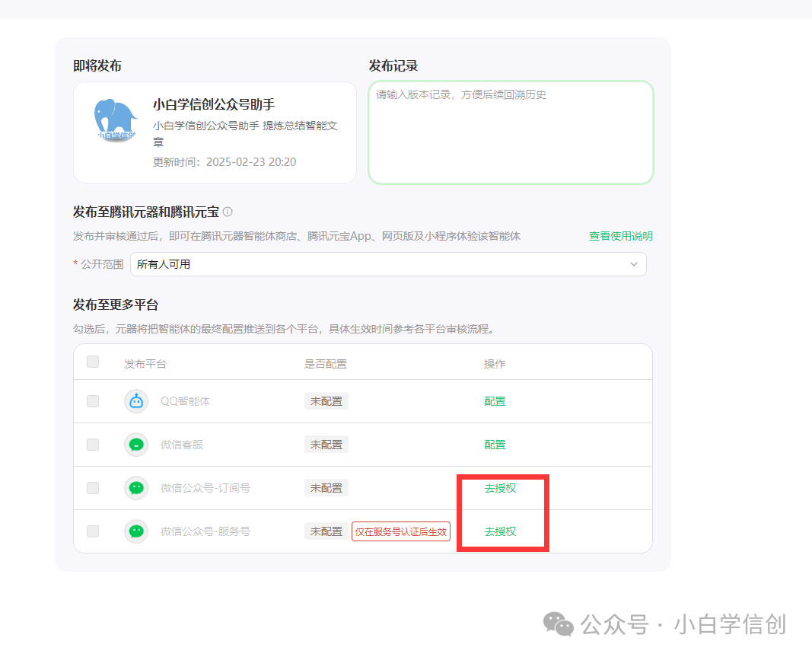Click the 微信客服 green icon
Viewport: 812px width, 657px height.
click(136, 445)
